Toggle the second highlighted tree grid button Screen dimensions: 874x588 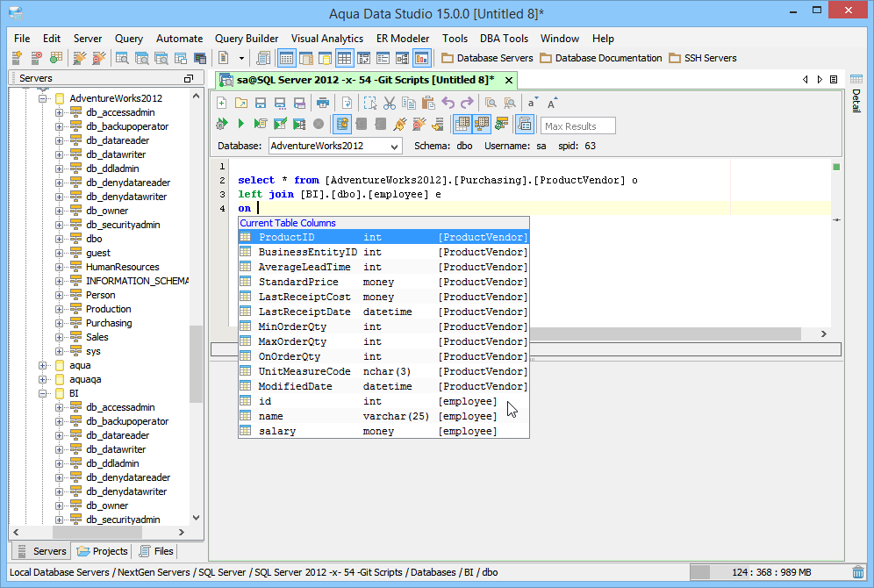click(x=481, y=124)
